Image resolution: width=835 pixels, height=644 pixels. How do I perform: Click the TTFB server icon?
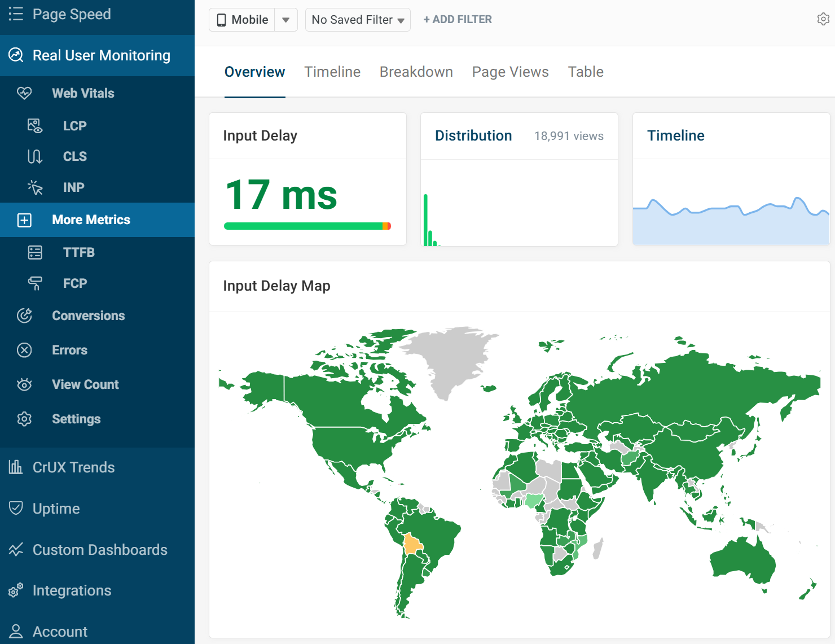pyautogui.click(x=35, y=252)
